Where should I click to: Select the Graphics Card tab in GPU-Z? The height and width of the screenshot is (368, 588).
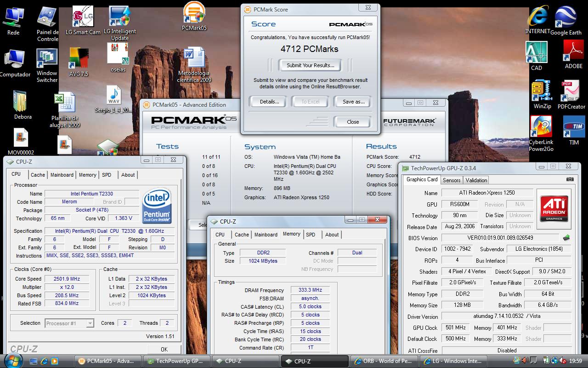click(x=422, y=179)
